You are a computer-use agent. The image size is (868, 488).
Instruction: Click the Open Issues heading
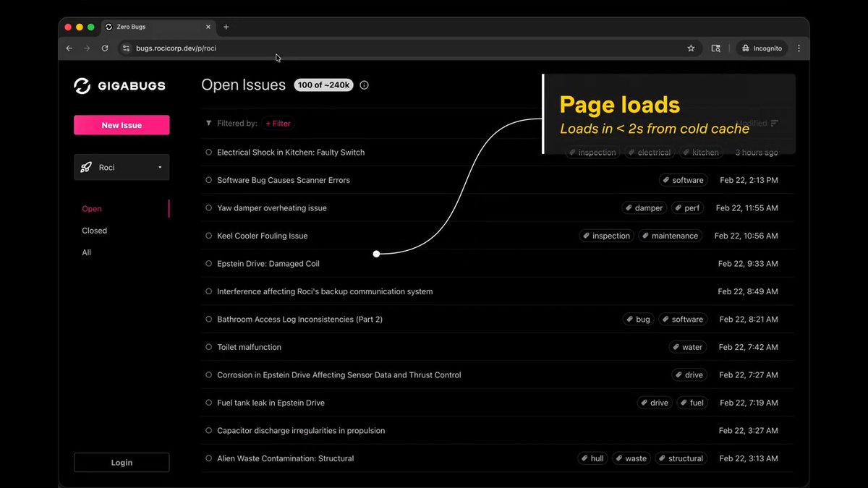click(x=244, y=85)
